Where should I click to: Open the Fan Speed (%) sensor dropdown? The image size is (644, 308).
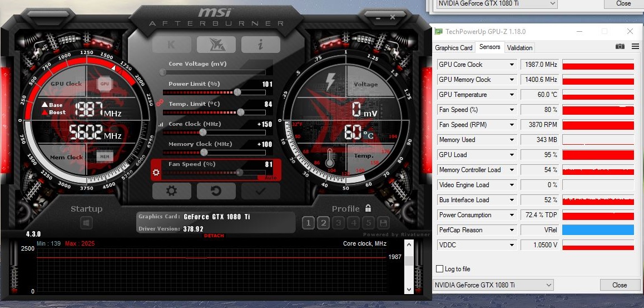click(512, 110)
